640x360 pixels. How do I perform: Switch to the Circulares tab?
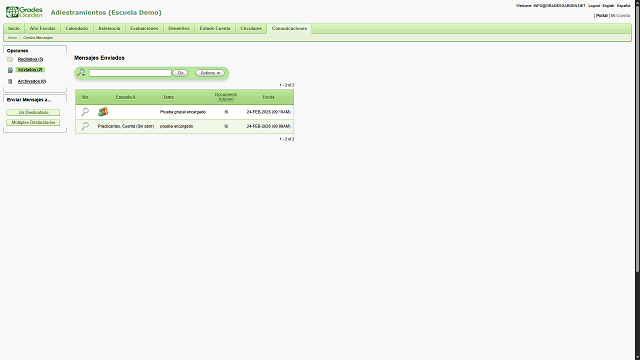tap(251, 28)
